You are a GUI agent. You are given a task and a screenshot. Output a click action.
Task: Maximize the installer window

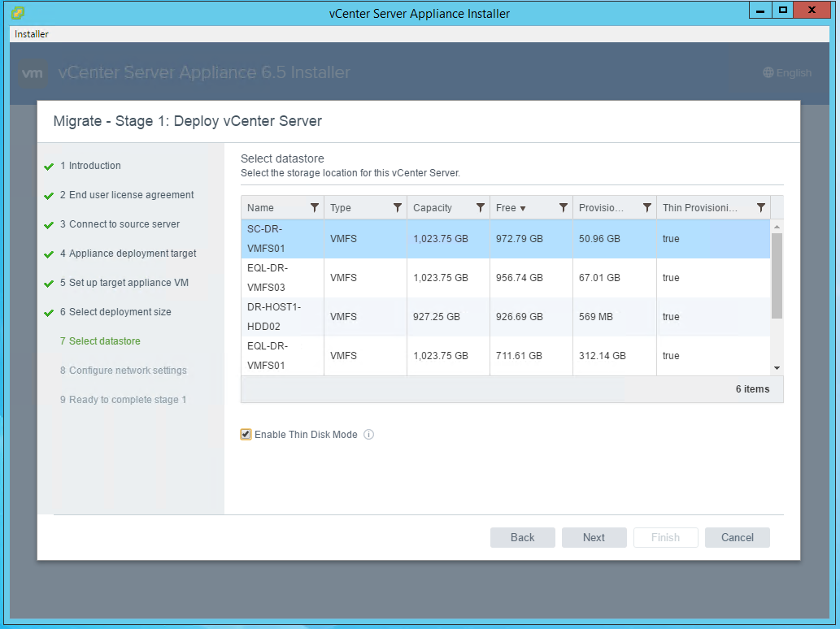point(783,11)
